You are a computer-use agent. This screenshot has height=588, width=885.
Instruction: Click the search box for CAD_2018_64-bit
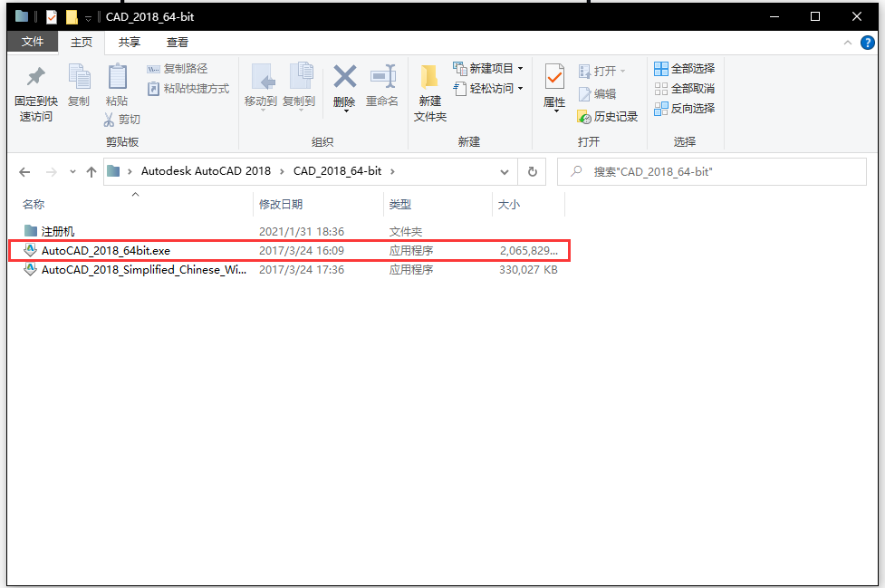[x=716, y=171]
